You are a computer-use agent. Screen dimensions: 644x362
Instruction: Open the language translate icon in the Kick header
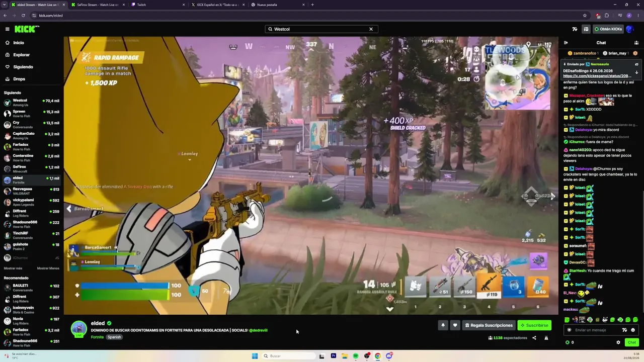coord(575,29)
